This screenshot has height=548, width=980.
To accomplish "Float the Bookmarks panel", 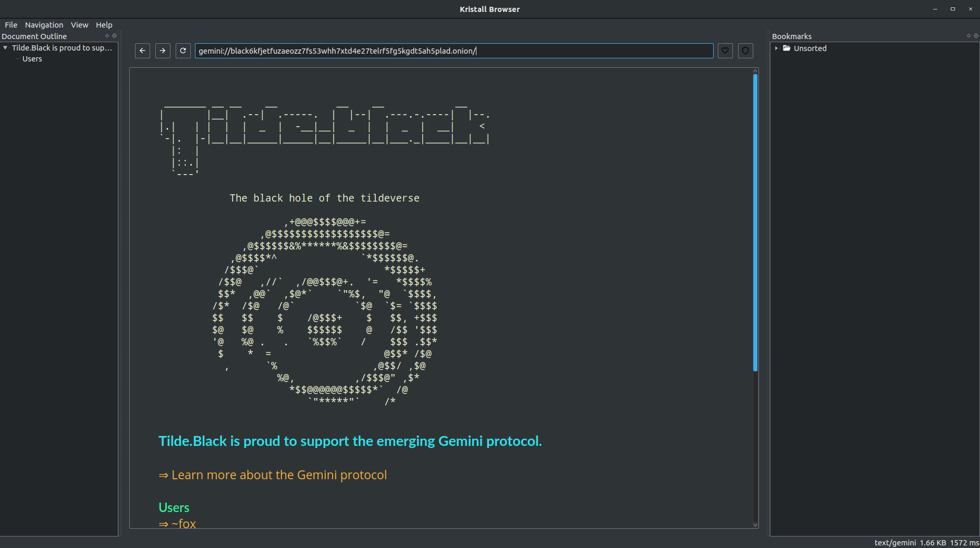I will point(969,36).
